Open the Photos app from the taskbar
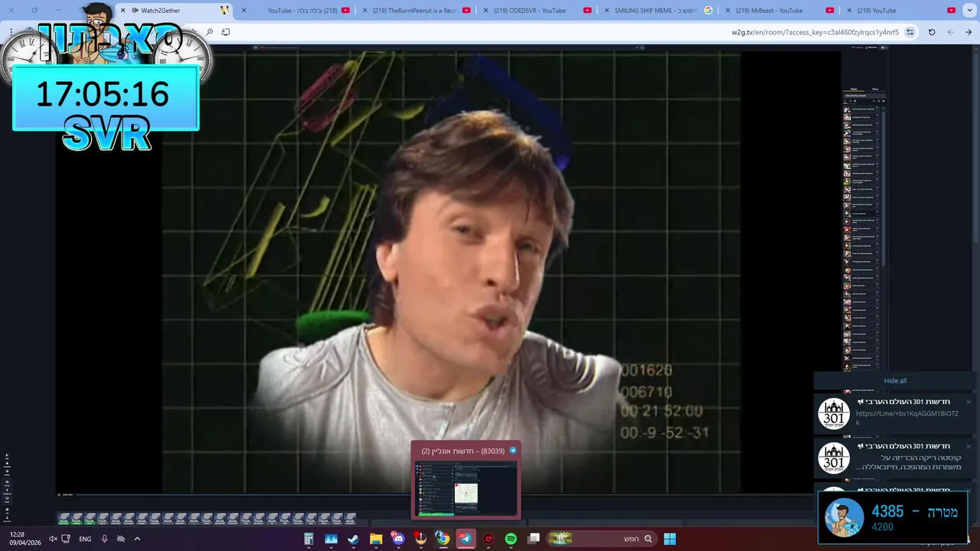The width and height of the screenshot is (980, 551). pyautogui.click(x=331, y=539)
